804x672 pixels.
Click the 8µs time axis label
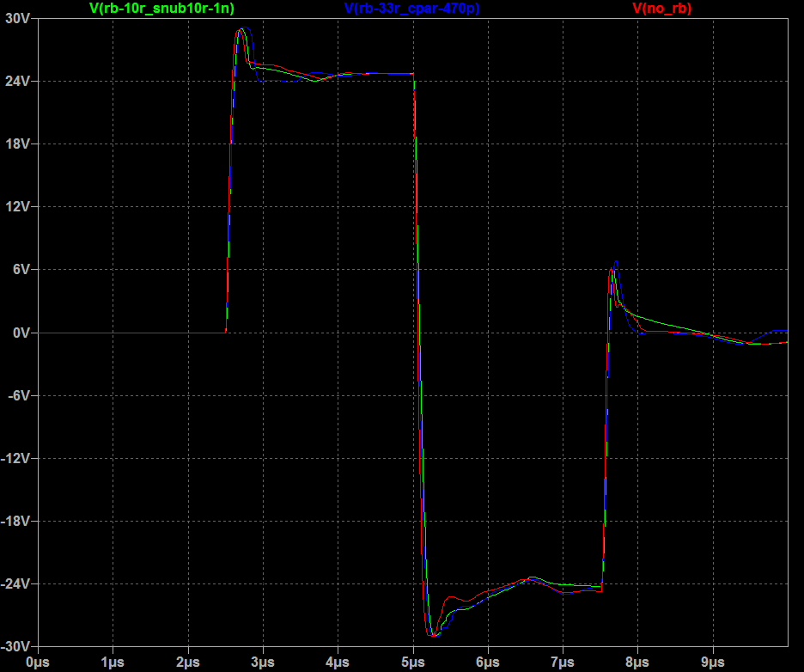point(637,663)
